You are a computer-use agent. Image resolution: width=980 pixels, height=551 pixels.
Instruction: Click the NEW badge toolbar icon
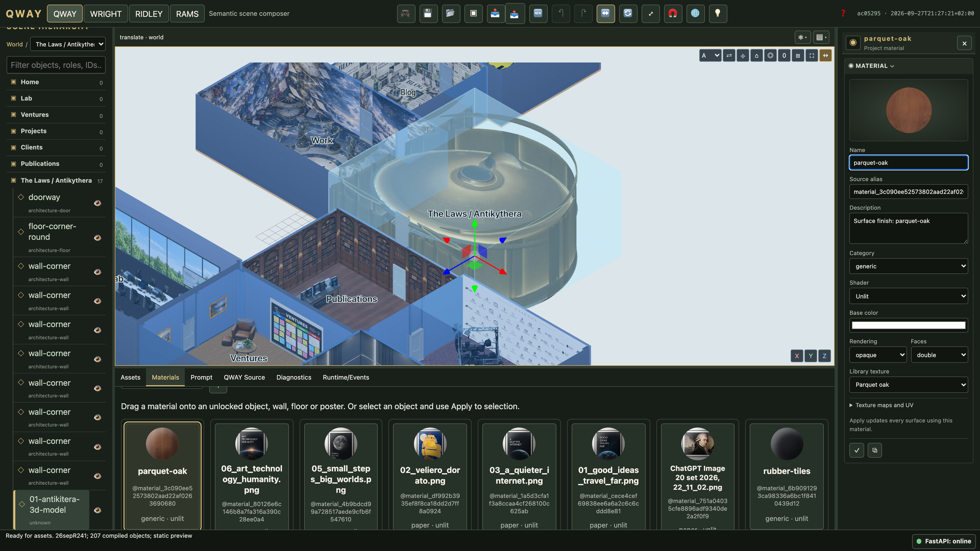(538, 14)
